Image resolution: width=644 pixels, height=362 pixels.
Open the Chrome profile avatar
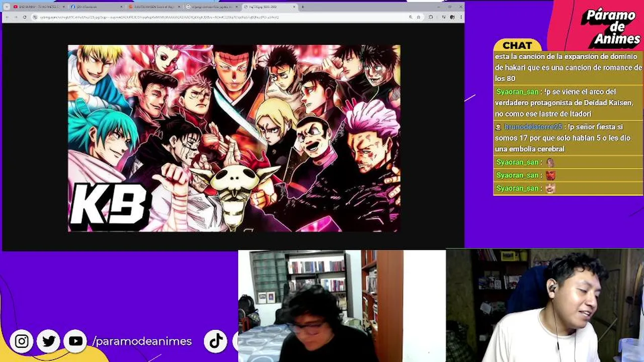point(453,17)
